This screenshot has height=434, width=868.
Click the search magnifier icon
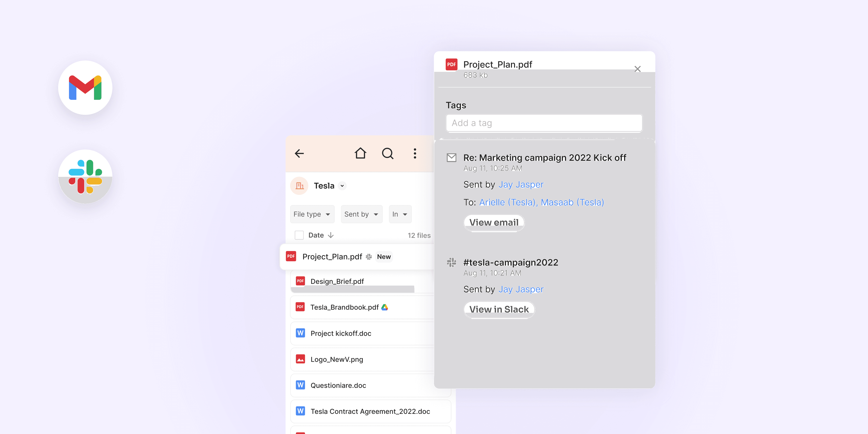coord(388,153)
